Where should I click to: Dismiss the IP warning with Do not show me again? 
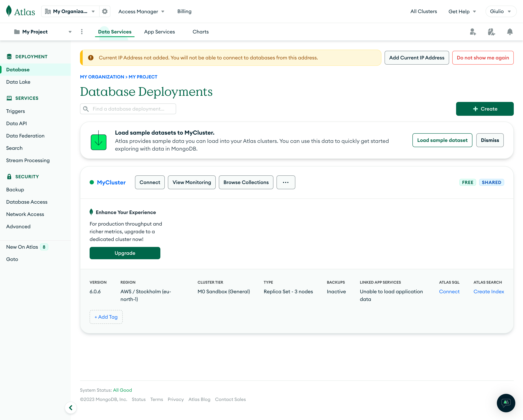pos(483,57)
